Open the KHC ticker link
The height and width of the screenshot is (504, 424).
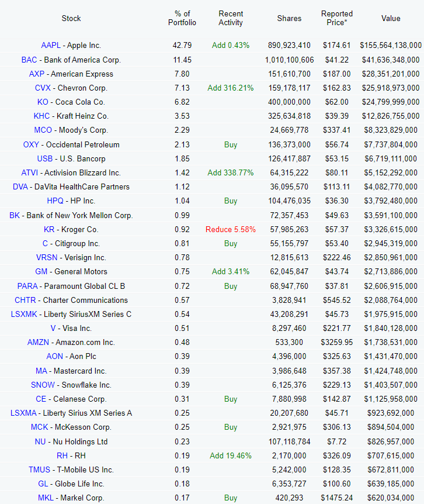(x=41, y=116)
